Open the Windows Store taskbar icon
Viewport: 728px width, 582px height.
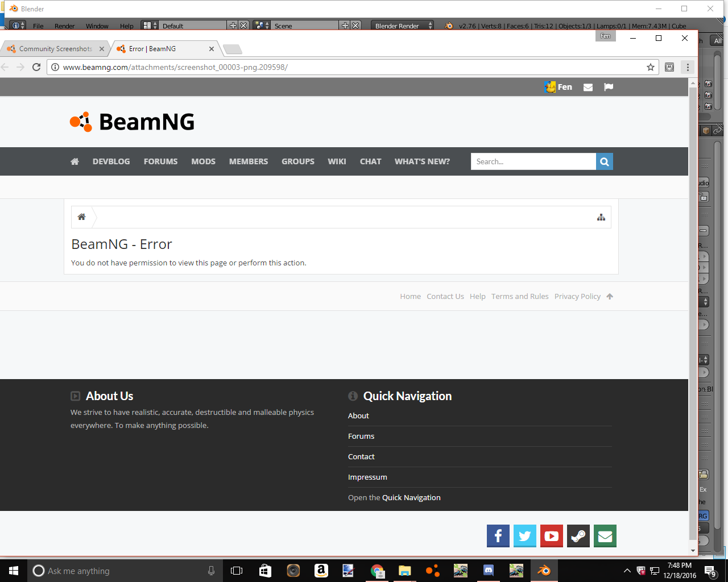(265, 571)
